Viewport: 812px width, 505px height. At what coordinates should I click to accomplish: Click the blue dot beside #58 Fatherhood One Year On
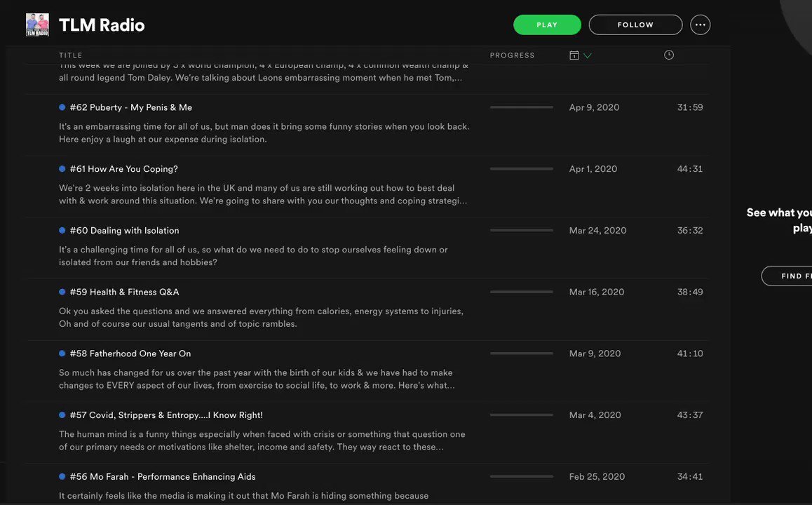(x=62, y=353)
